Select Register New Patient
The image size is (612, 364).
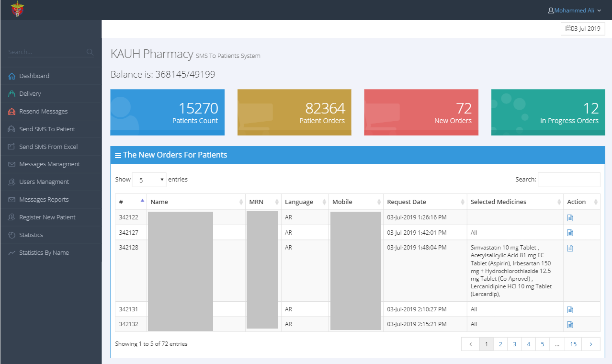(51, 217)
